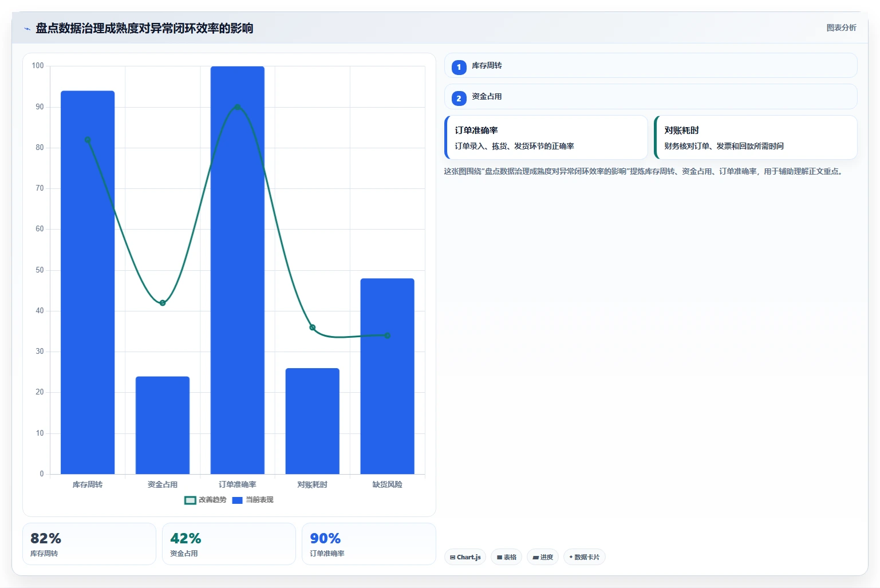Image resolution: width=880 pixels, height=588 pixels.
Task: Click the 库存周转 blue bar
Action: 88,282
